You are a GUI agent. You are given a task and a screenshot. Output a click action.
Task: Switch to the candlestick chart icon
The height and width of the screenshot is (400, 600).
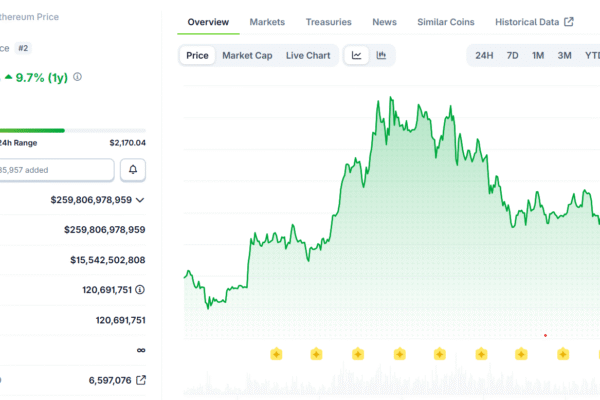(381, 55)
